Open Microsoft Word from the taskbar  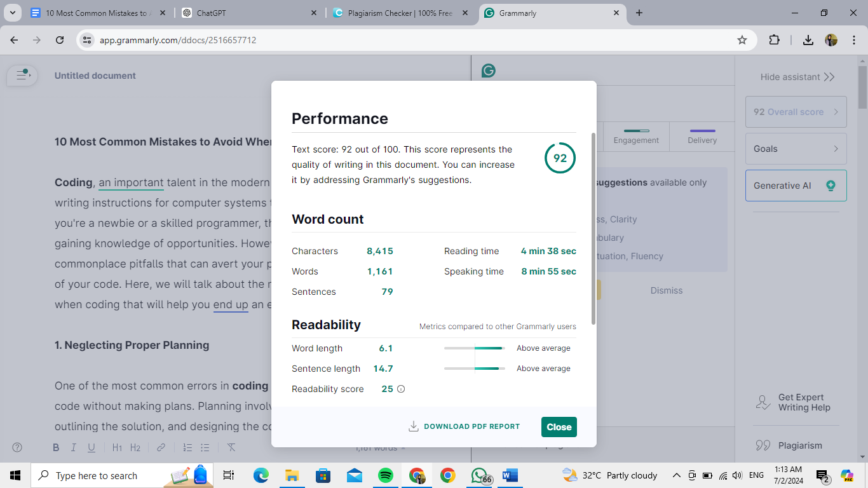(x=510, y=475)
